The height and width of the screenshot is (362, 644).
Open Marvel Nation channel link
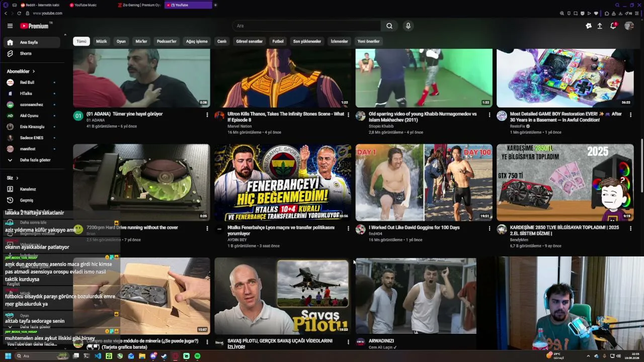(239, 126)
